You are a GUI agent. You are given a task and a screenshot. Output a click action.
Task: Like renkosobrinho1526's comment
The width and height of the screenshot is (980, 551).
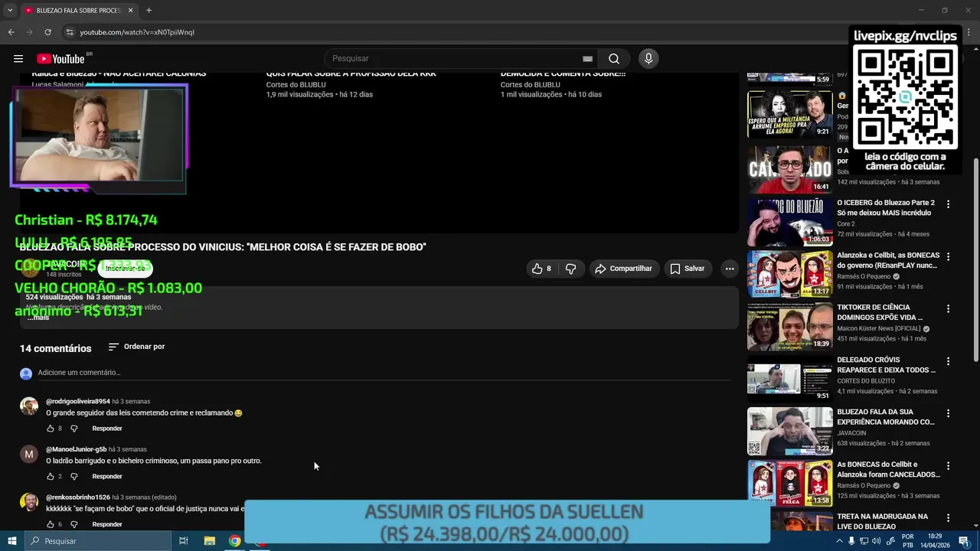pyautogui.click(x=51, y=524)
